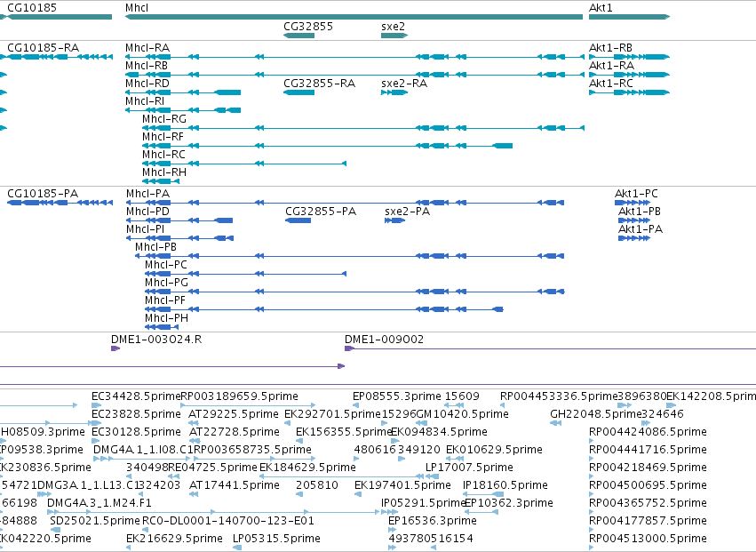Click the CG32855-PA protein feature
Image resolution: width=756 pixels, height=552 pixels.
pos(298,220)
